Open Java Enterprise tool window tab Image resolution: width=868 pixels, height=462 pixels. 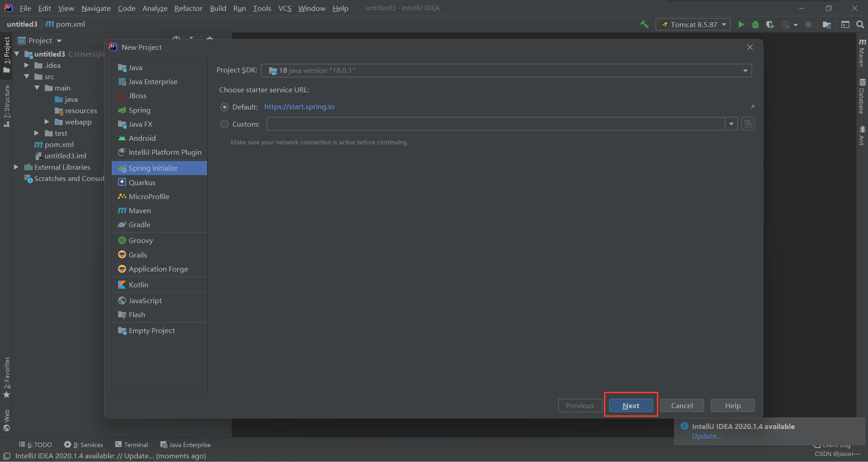[186, 445]
